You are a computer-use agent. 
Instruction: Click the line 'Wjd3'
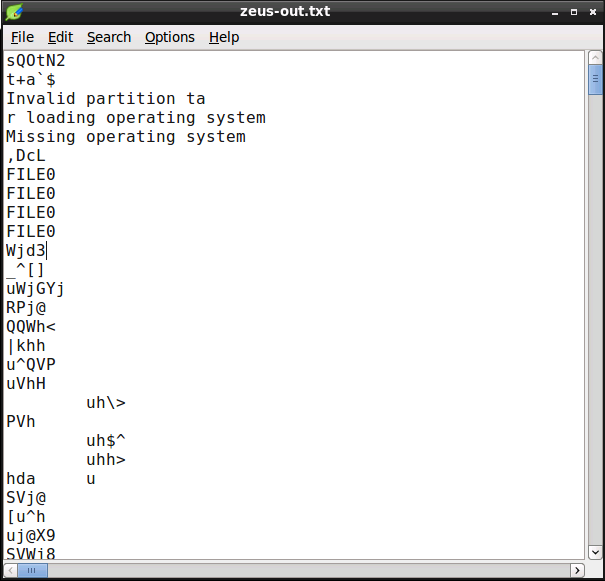[26, 251]
